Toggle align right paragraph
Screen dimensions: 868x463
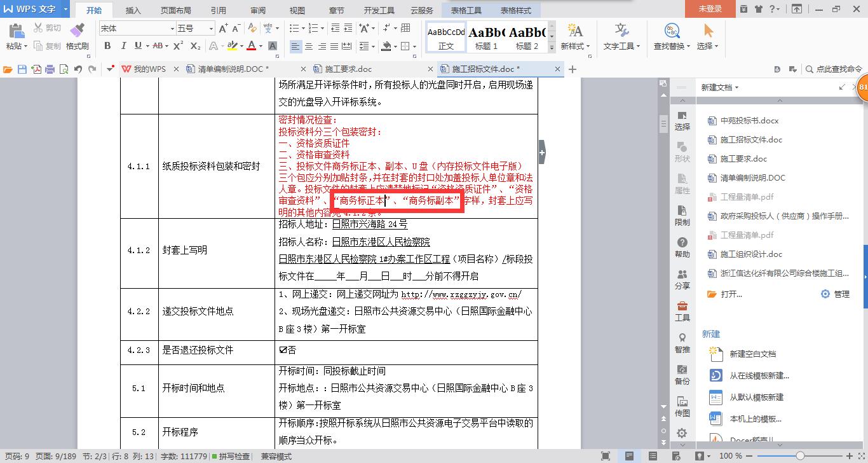(322, 46)
